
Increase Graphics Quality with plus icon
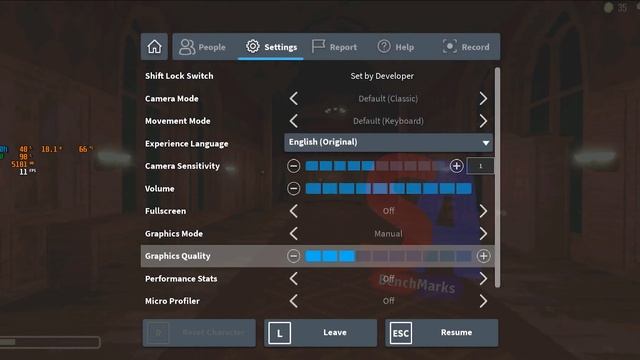(483, 256)
